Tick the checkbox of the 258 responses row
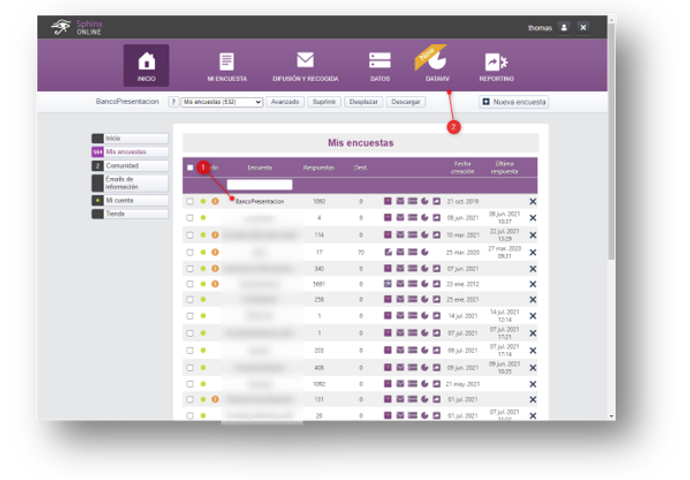 pos(190,300)
